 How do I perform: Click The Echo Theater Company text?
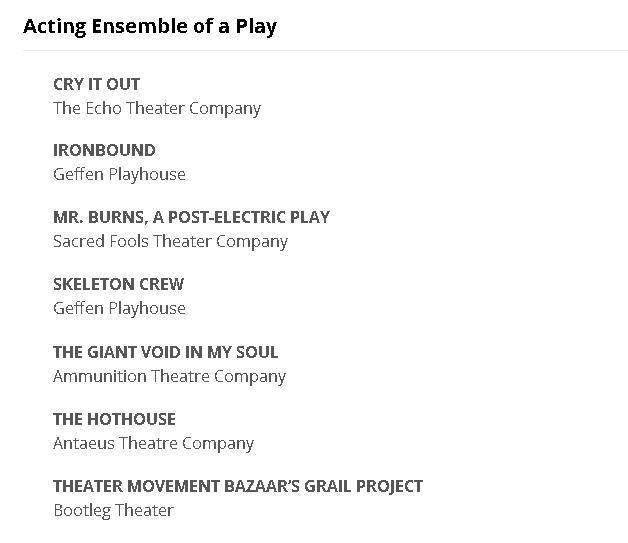coord(156,108)
